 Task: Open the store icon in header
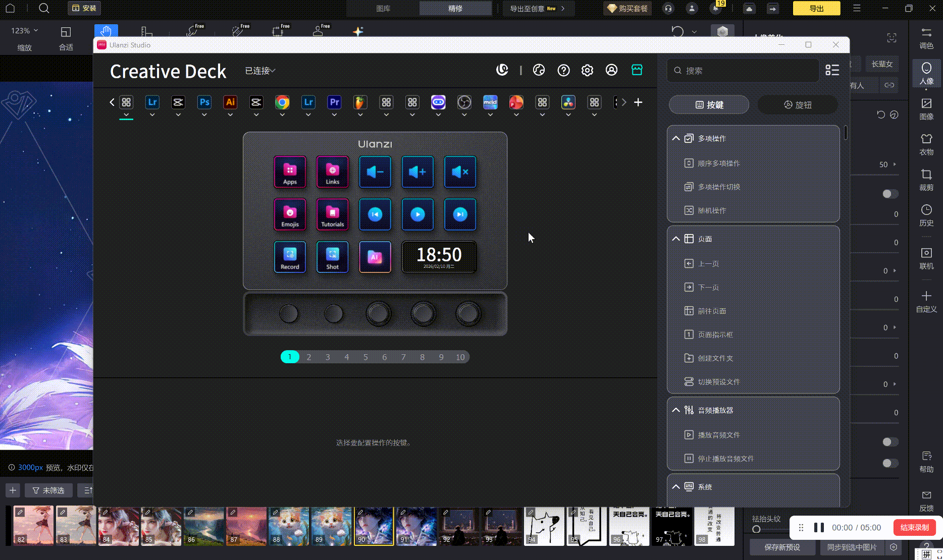[637, 70]
